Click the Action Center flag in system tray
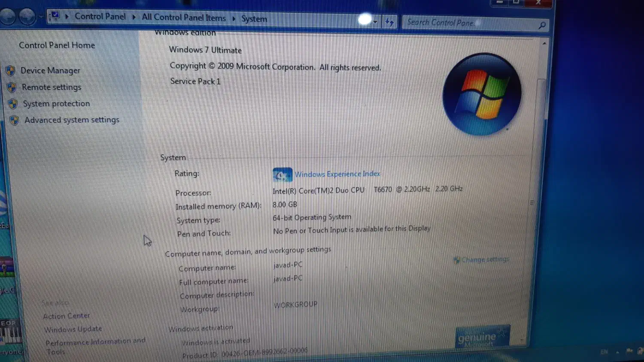The image size is (644, 362). click(629, 351)
